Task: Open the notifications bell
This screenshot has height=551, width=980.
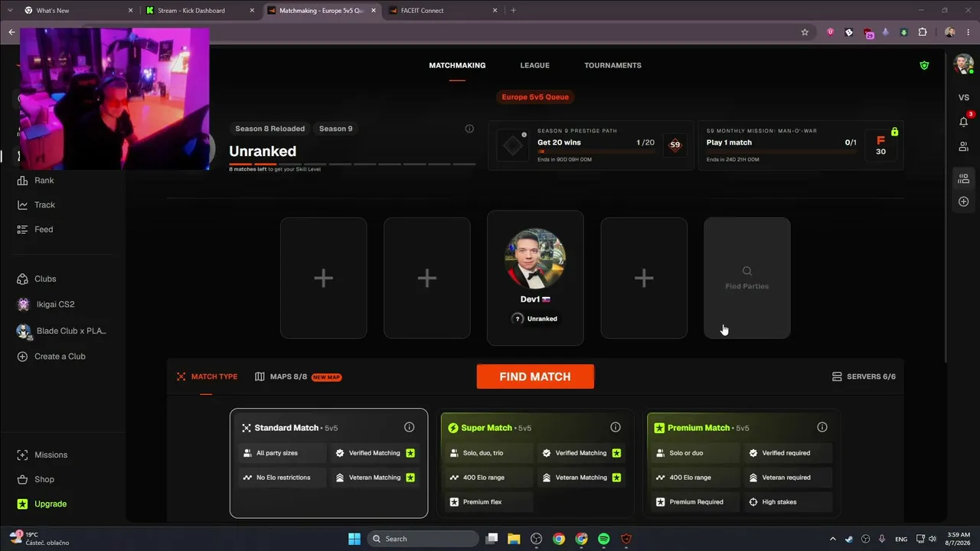Action: tap(964, 122)
